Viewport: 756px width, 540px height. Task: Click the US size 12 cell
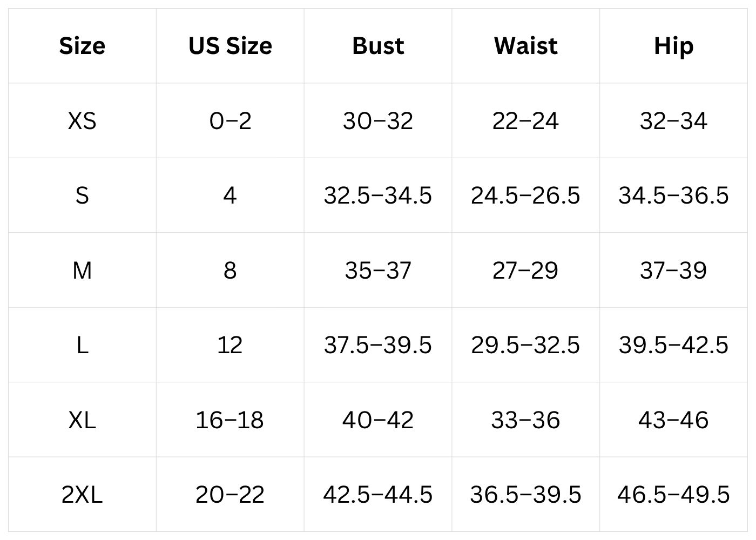click(x=230, y=345)
